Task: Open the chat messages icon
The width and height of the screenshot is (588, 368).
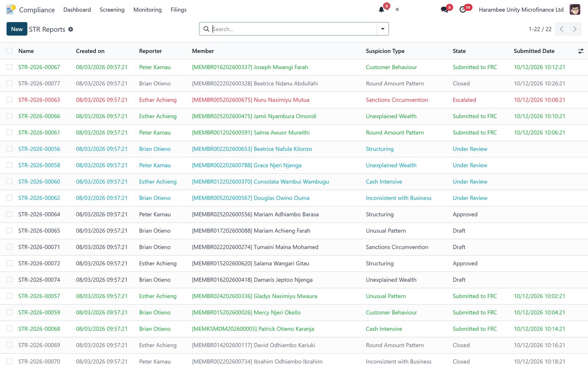Action: [444, 10]
